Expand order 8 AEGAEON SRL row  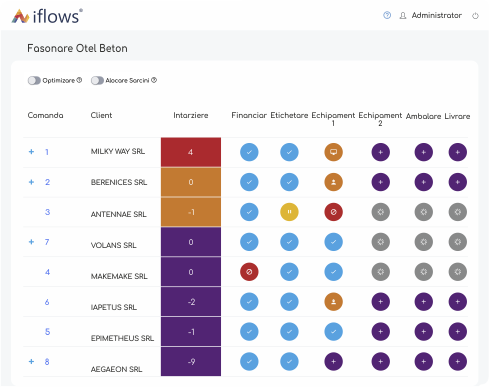pos(31,361)
